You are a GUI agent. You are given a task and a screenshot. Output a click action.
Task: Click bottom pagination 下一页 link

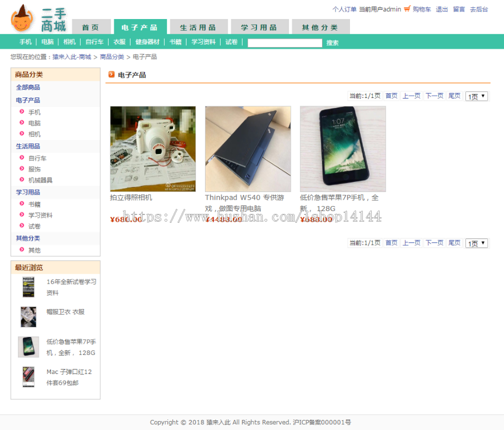[435, 242]
